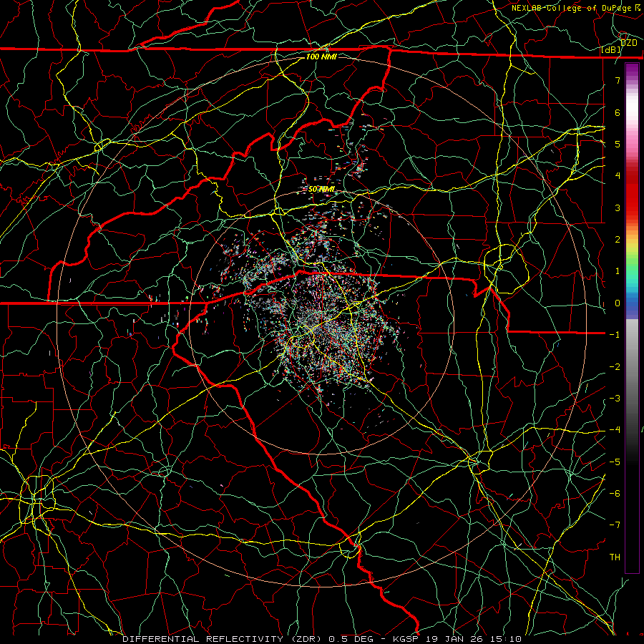Screen dimensions: 644x644
Task: Click the 2 value on color scale
Action: [x=618, y=240]
